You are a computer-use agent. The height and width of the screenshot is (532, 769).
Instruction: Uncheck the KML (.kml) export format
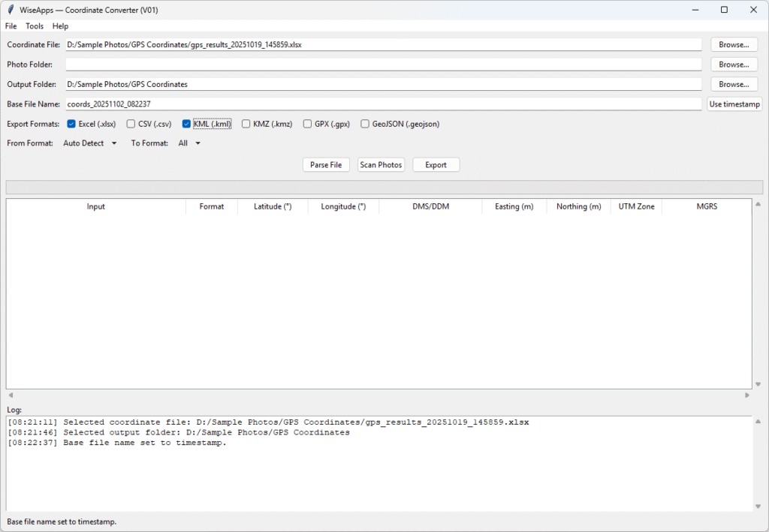pyautogui.click(x=186, y=124)
